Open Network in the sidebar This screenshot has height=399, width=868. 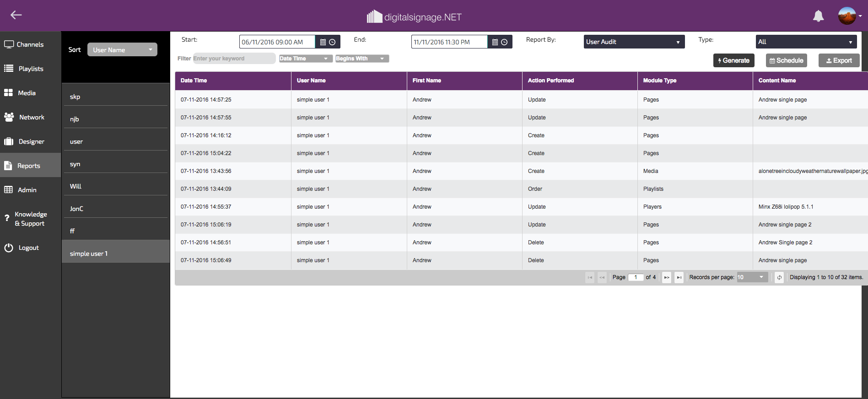click(x=30, y=117)
